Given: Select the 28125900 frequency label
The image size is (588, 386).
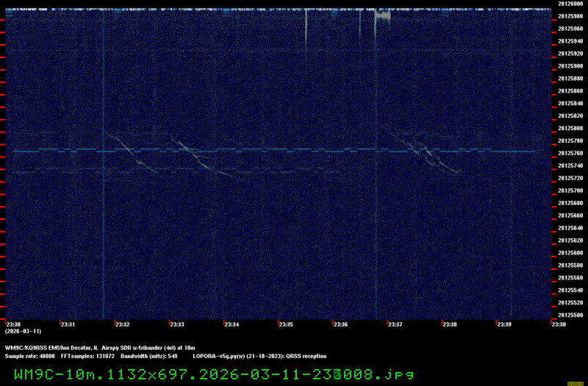Looking at the screenshot, I should pos(570,66).
